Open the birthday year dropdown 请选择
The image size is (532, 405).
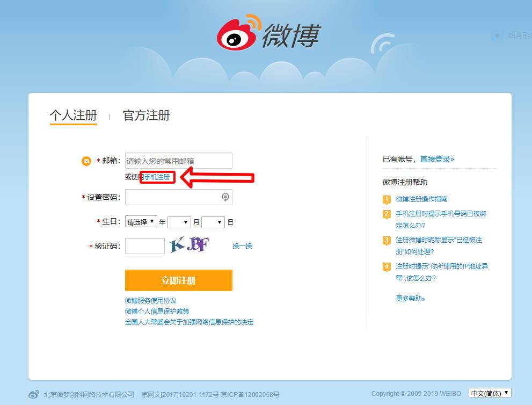click(141, 222)
